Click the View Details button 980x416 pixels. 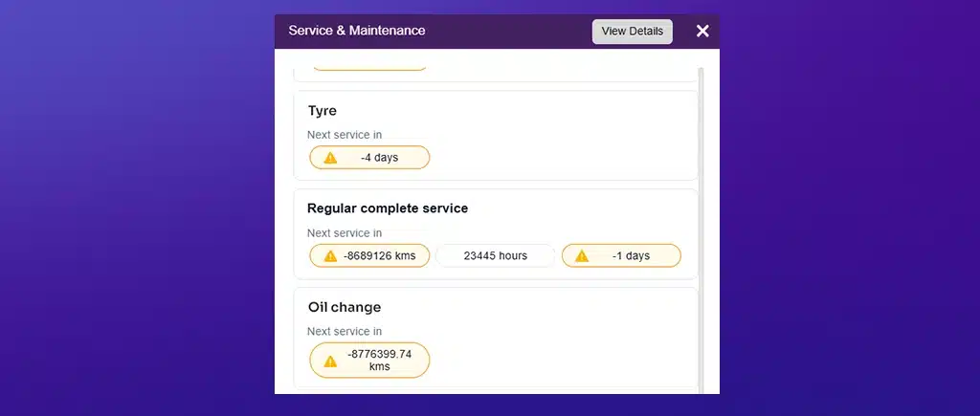click(632, 32)
